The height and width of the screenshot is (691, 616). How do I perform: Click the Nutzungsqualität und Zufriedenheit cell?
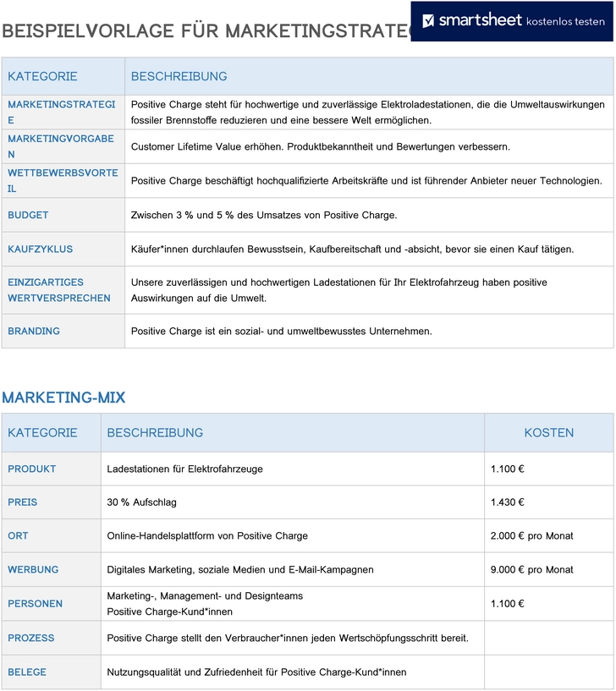tap(293, 672)
